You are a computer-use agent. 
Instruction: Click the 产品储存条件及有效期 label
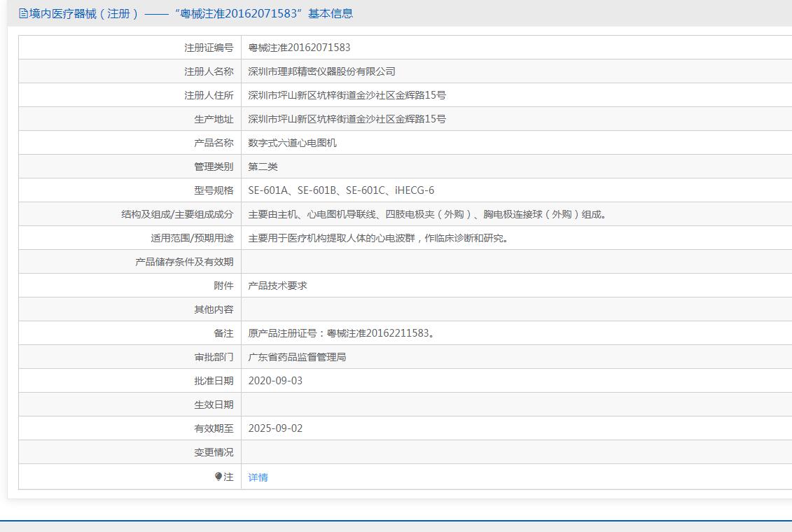[x=184, y=262]
